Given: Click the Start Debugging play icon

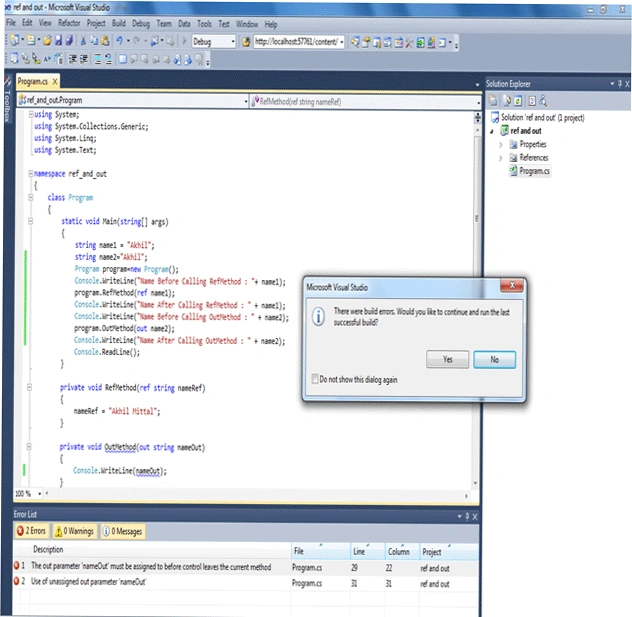Looking at the screenshot, I should click(184, 41).
